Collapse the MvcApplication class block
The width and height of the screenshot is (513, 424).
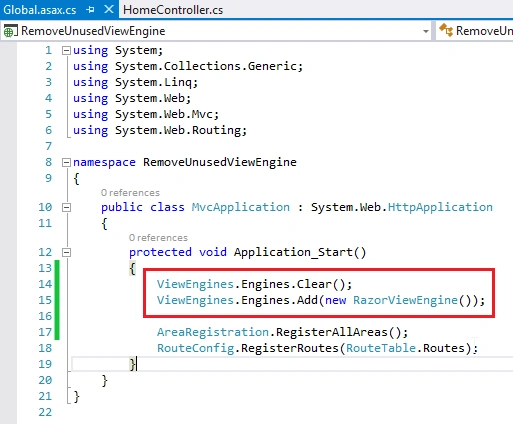pos(66,207)
